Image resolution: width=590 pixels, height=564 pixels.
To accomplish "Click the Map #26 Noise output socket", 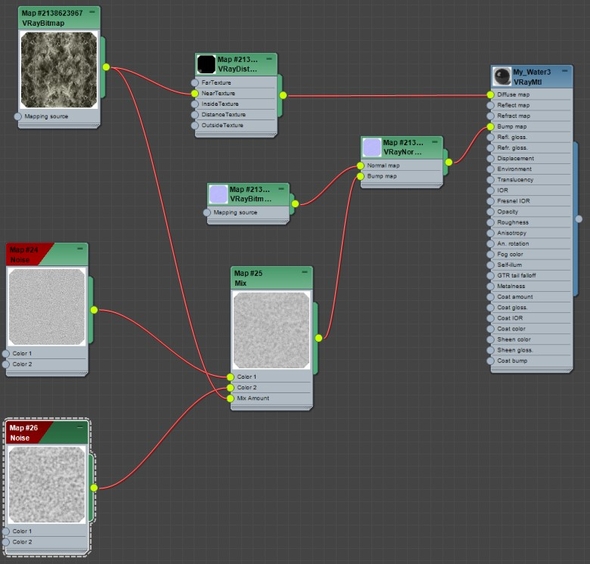I will pos(94,488).
